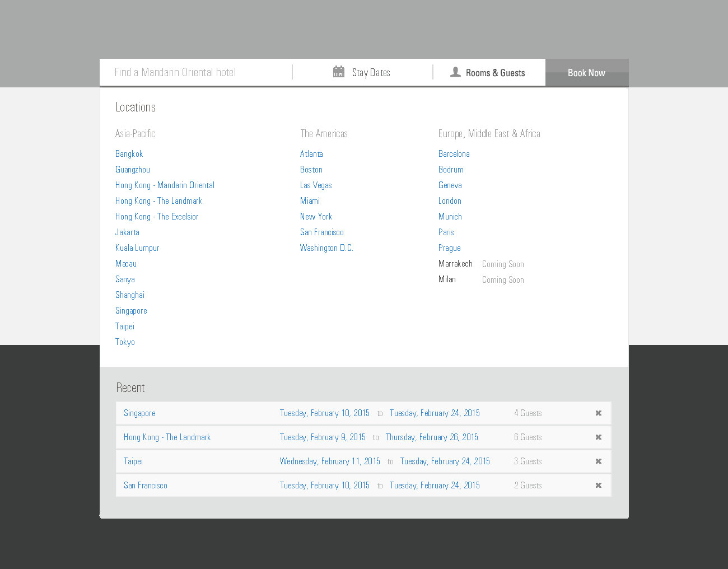Screen dimensions: 728x569
Task: Open the Boston location
Action: point(311,170)
